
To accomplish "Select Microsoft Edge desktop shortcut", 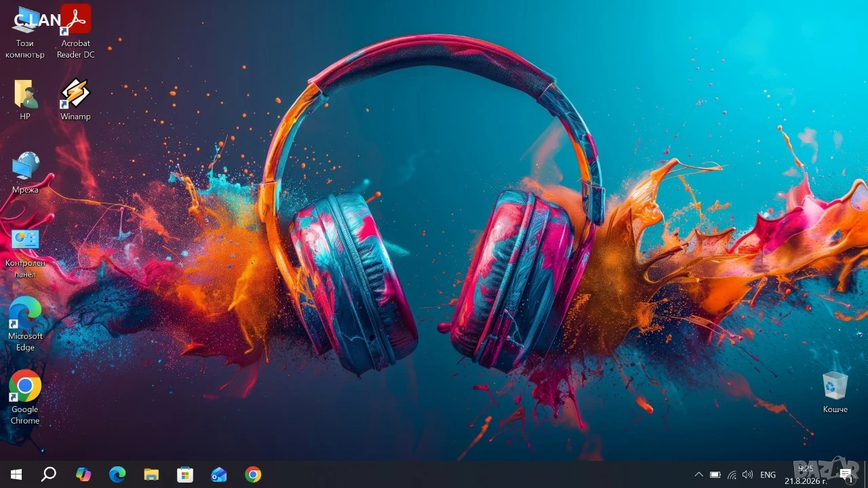I will (25, 324).
